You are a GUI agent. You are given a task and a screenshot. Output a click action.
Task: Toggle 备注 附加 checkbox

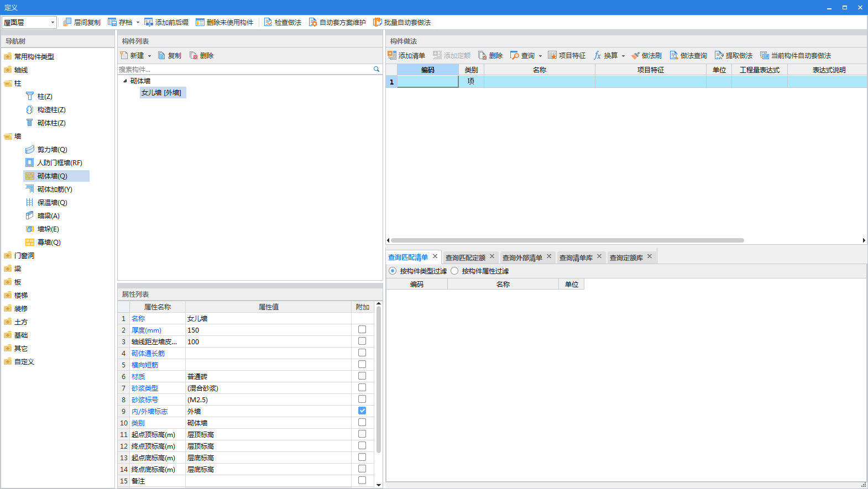click(x=362, y=480)
